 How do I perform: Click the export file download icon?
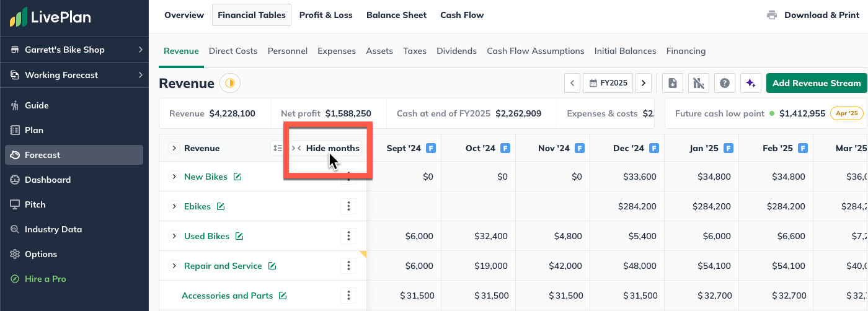point(673,83)
